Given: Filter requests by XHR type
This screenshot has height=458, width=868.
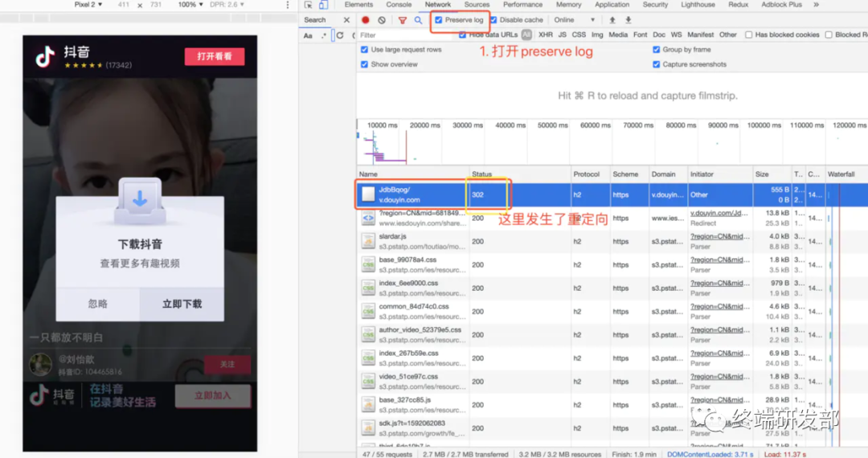Looking at the screenshot, I should click(545, 35).
